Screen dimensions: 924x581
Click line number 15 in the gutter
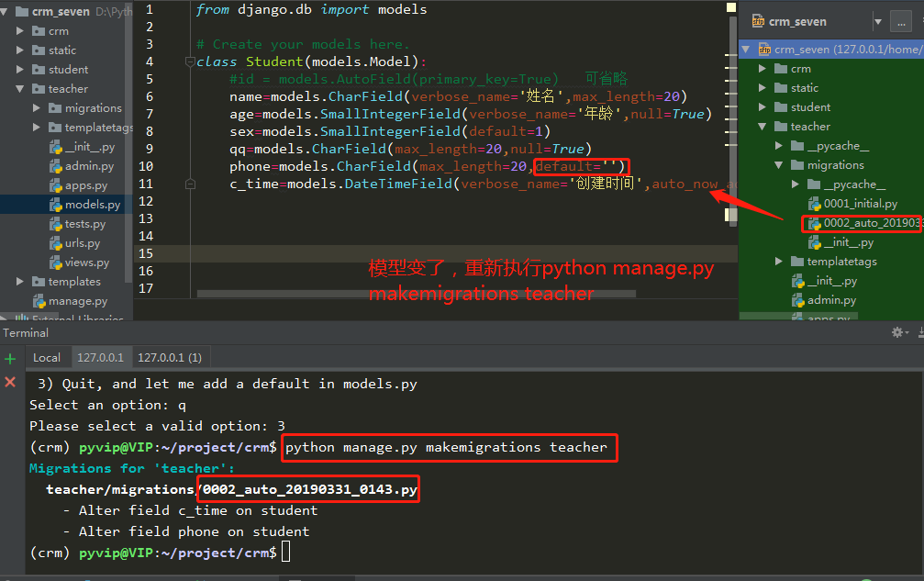point(146,253)
